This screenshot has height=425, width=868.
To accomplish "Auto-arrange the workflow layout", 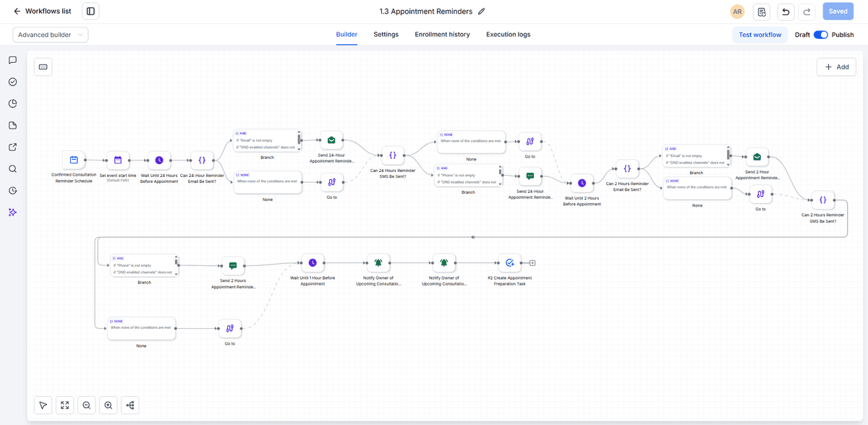I will (x=130, y=405).
